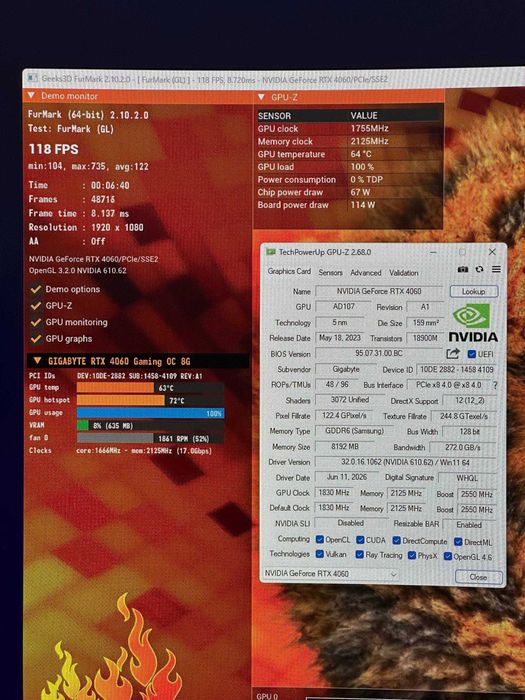The height and width of the screenshot is (700, 525).
Task: Close the GPU-Z window with X
Action: (492, 252)
